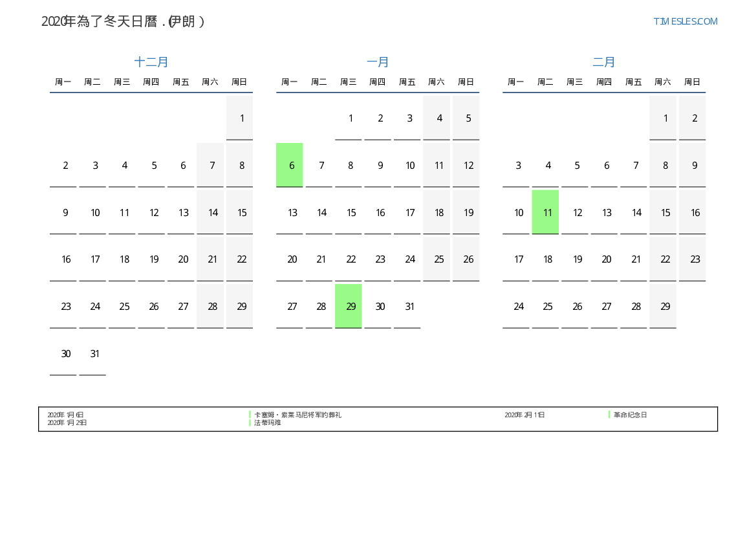Select the green-highlighted February 11 cell

(545, 212)
